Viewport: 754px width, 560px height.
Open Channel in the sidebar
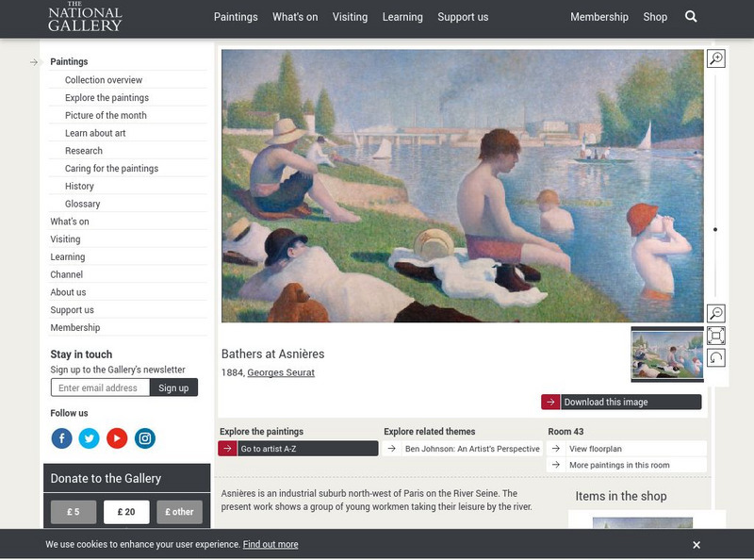[x=66, y=274]
